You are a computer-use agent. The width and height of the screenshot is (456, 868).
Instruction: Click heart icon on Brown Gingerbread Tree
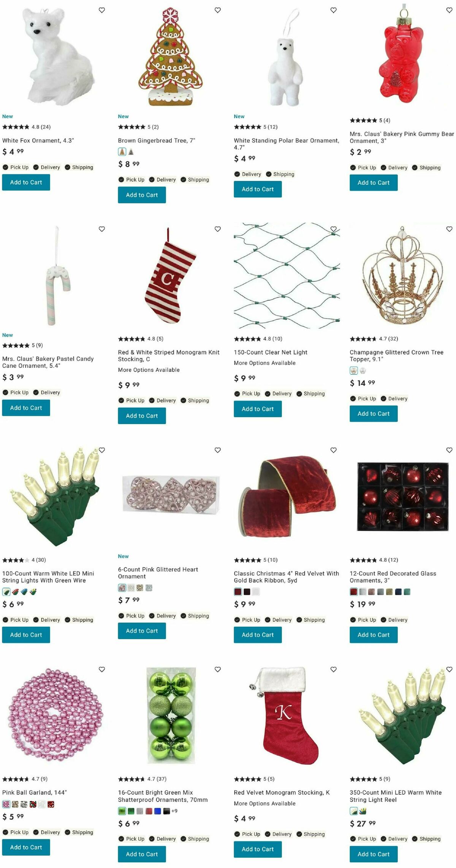[218, 10]
